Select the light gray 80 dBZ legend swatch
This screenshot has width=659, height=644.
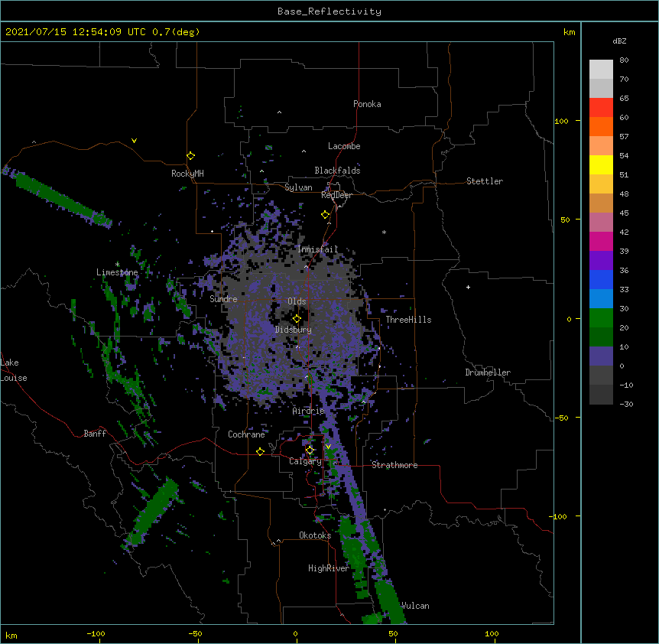point(601,69)
